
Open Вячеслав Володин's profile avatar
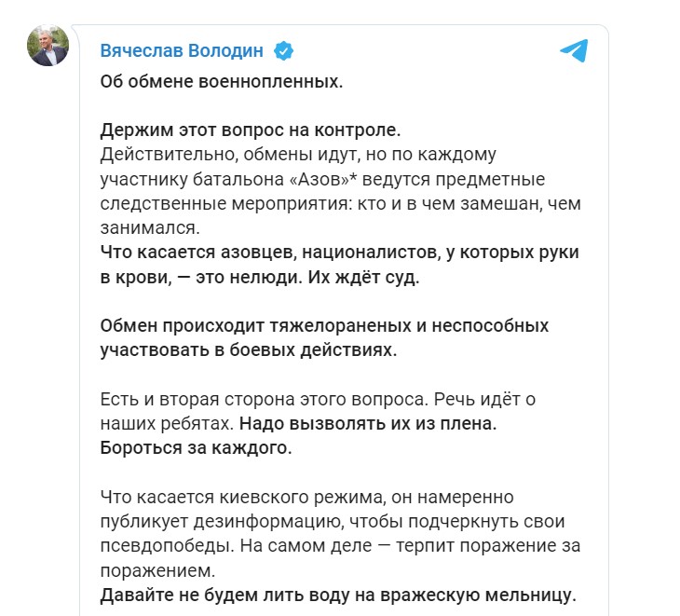click(48, 47)
